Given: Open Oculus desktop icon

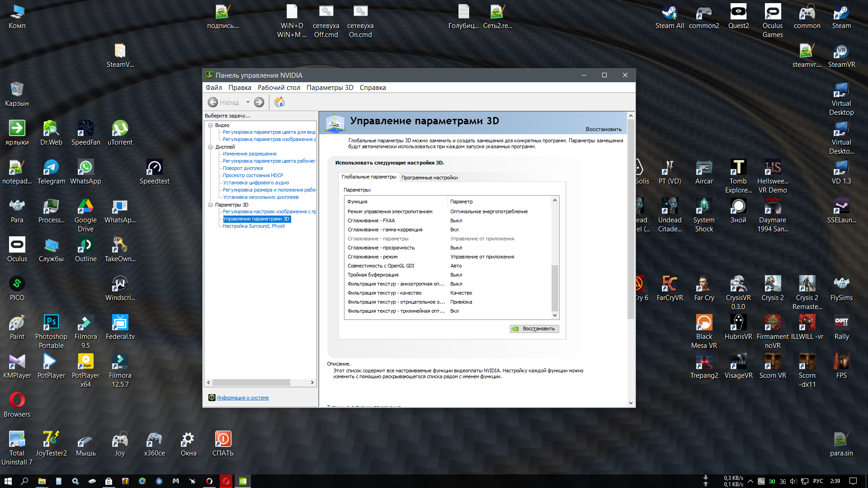Looking at the screenshot, I should pos(17,250).
